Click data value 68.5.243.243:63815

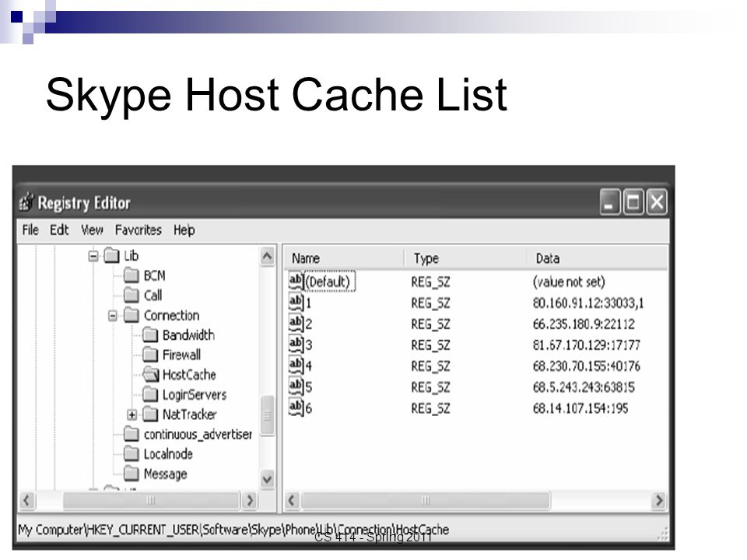pos(584,387)
